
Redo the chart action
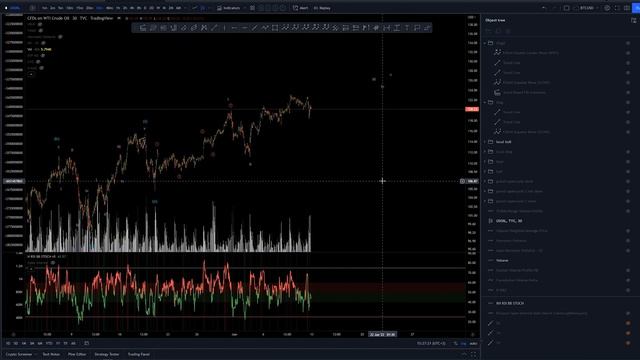pos(554,8)
